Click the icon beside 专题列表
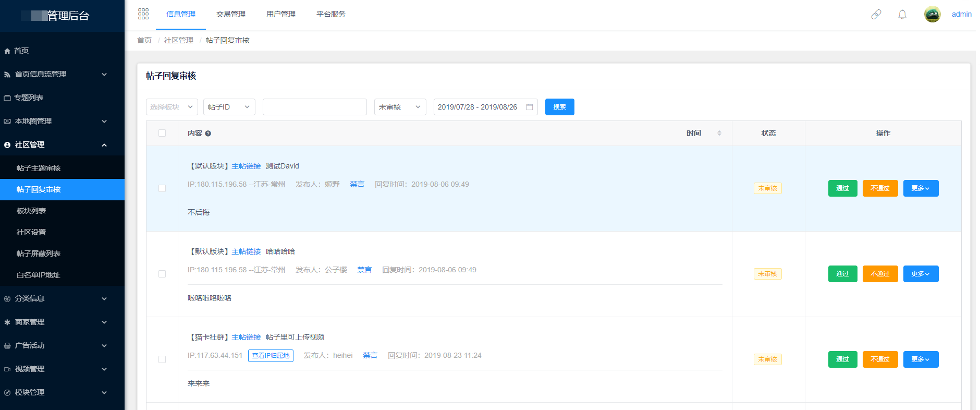 pos(7,98)
